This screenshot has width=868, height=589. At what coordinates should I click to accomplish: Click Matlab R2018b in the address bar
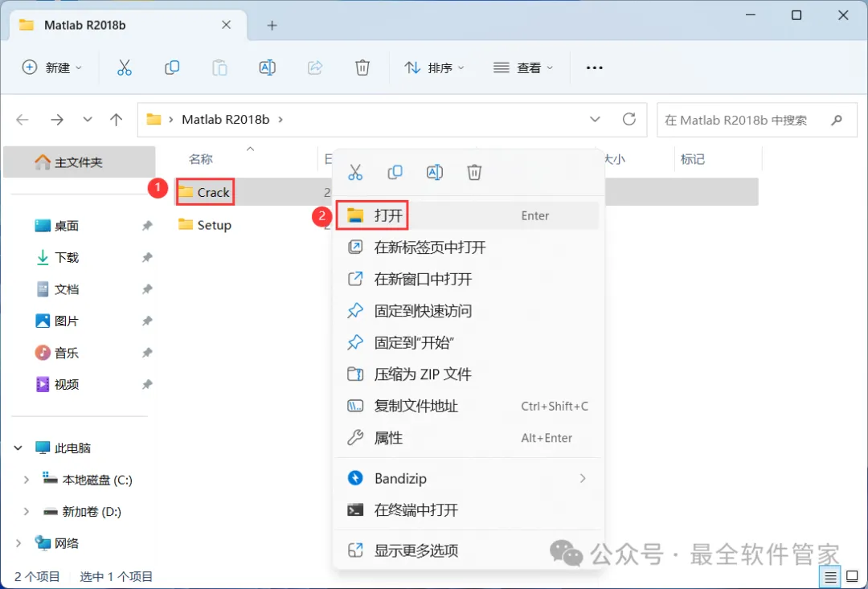[x=225, y=120]
